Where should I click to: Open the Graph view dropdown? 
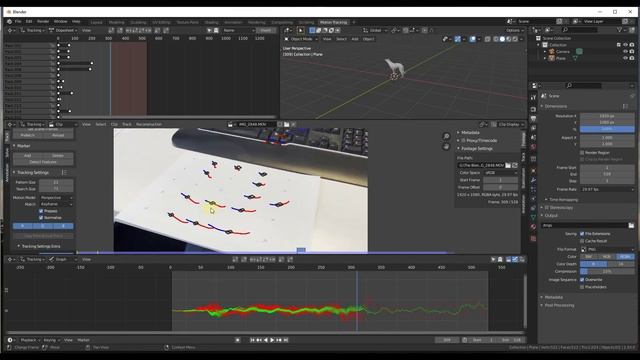63,259
